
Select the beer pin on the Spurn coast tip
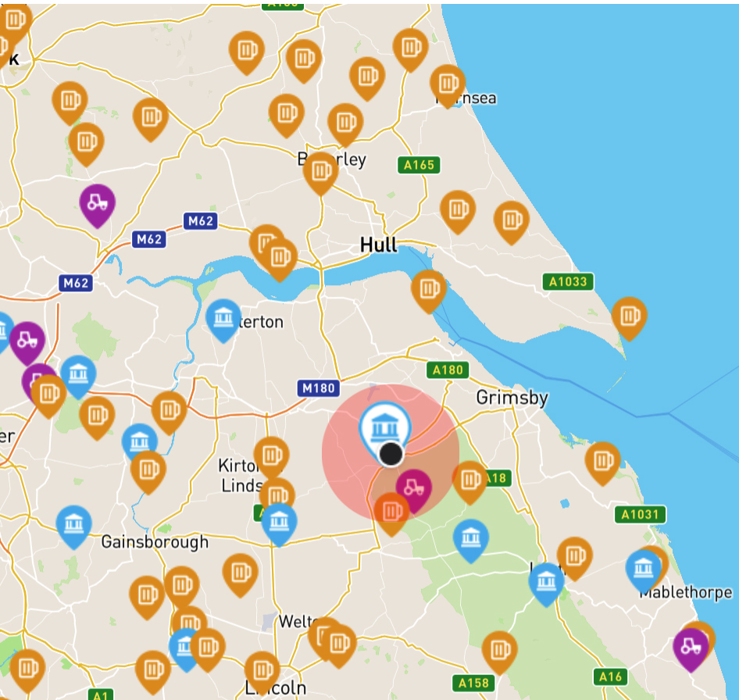pyautogui.click(x=629, y=316)
